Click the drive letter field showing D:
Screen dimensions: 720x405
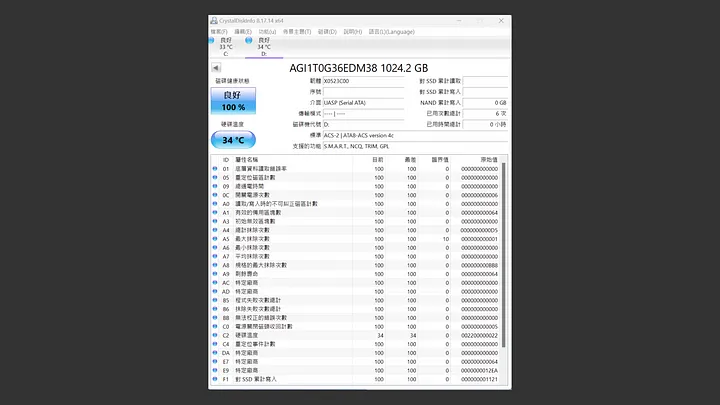click(363, 124)
